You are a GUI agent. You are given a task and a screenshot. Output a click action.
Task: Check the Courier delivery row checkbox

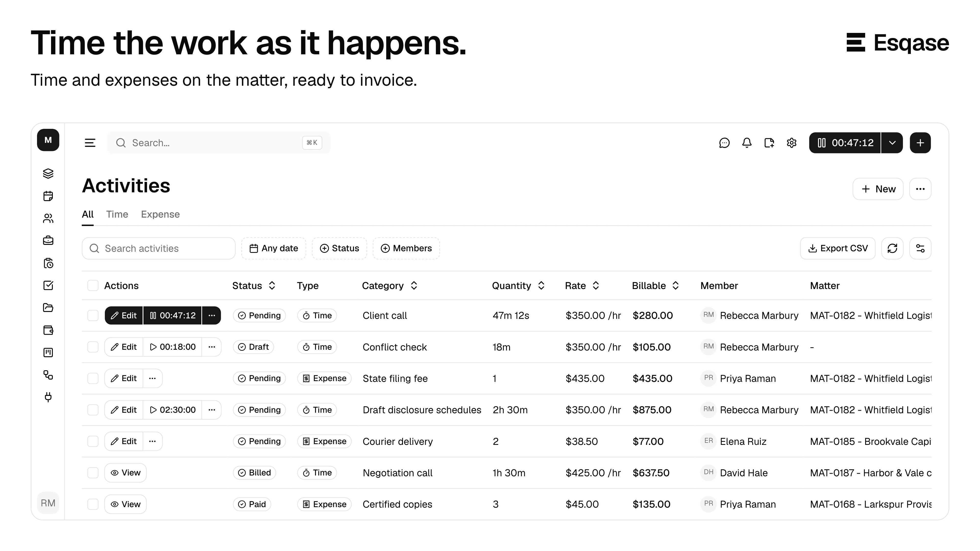(x=93, y=442)
